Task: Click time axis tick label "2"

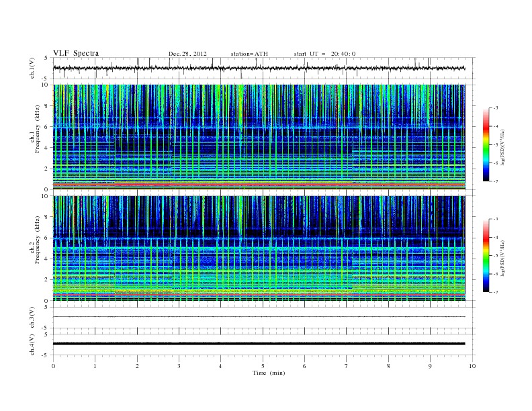Action: [137, 366]
